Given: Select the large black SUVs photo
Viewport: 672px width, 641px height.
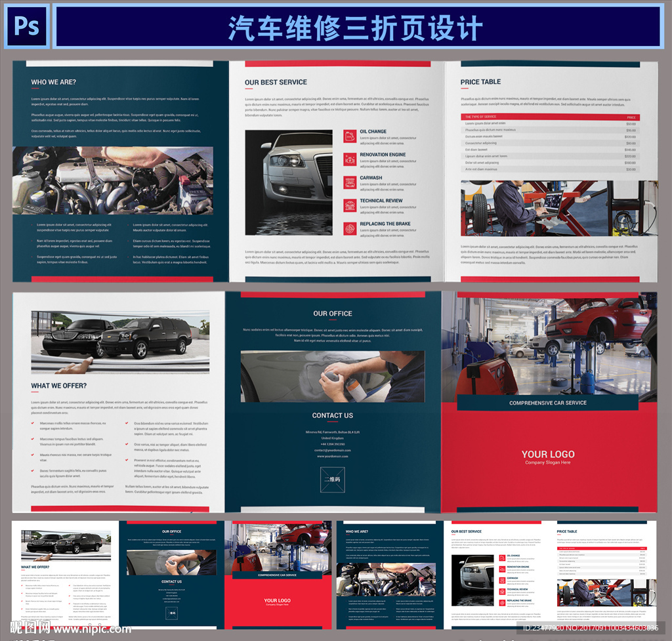Looking at the screenshot, I should pos(121,342).
